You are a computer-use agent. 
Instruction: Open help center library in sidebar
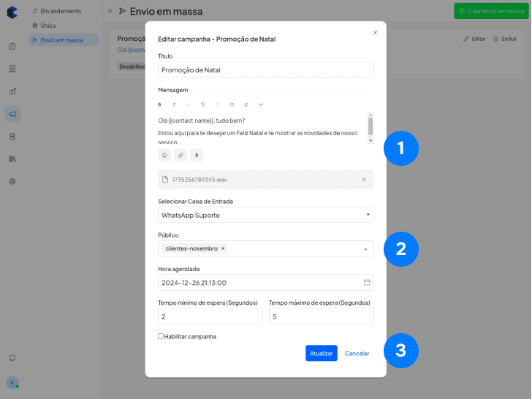12,159
